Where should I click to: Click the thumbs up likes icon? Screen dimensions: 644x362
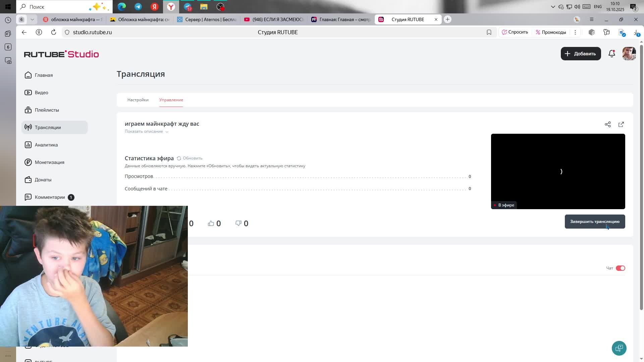211,223
